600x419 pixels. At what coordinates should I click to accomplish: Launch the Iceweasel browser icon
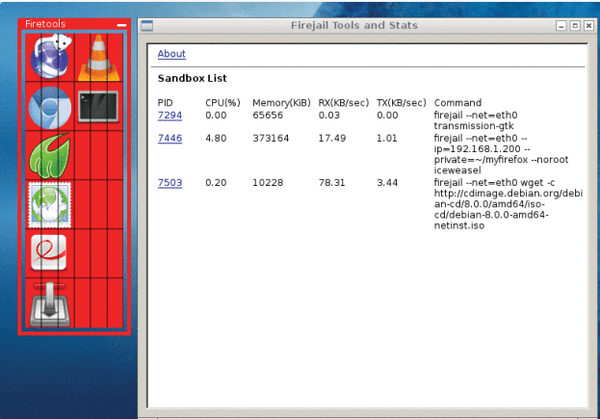pyautogui.click(x=49, y=57)
